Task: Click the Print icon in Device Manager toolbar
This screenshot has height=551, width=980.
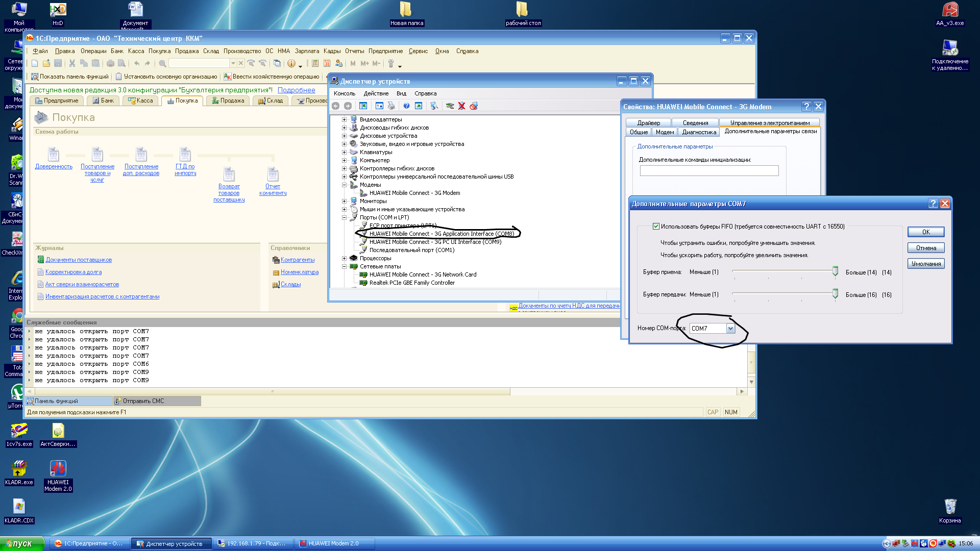Action: [391, 106]
